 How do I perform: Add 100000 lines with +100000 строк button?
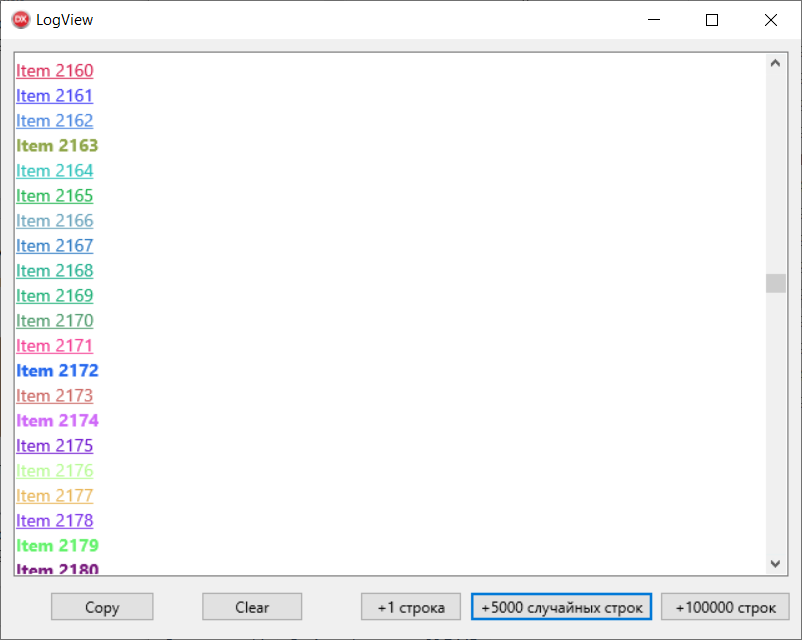[725, 607]
